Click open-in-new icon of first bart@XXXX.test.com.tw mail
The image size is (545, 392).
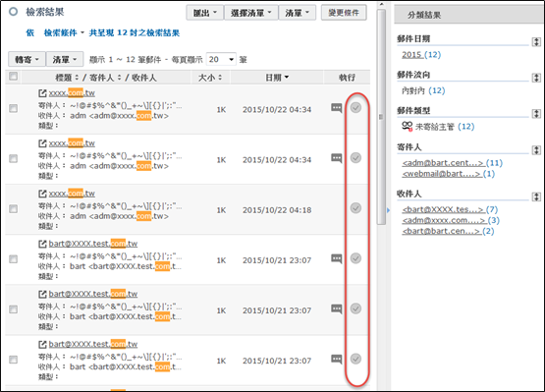[x=42, y=244]
